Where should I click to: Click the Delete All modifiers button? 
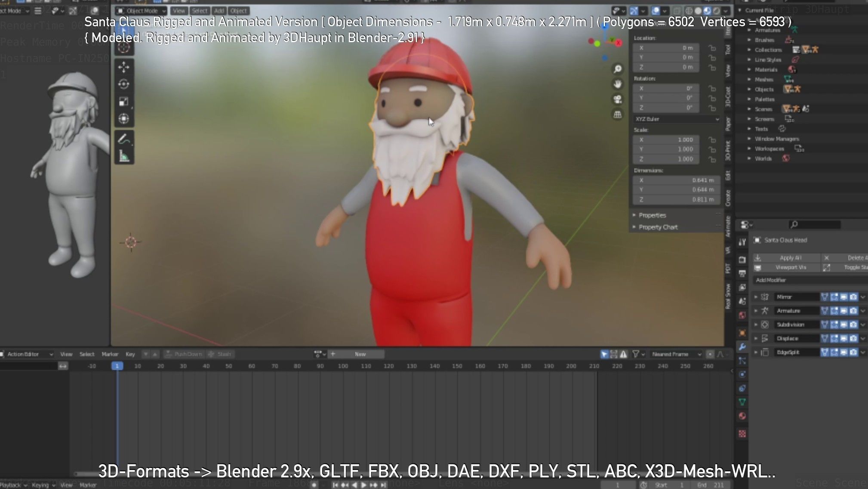tap(845, 258)
